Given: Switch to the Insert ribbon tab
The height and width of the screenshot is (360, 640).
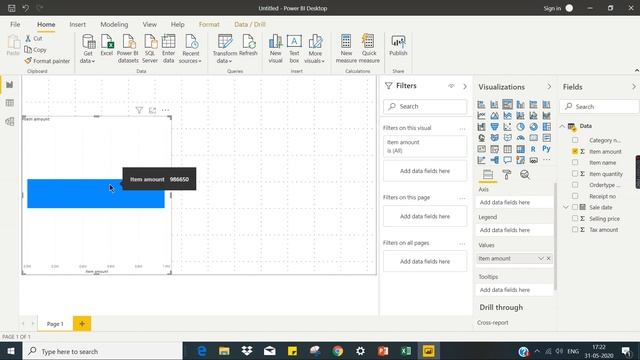Looking at the screenshot, I should pyautogui.click(x=78, y=24).
